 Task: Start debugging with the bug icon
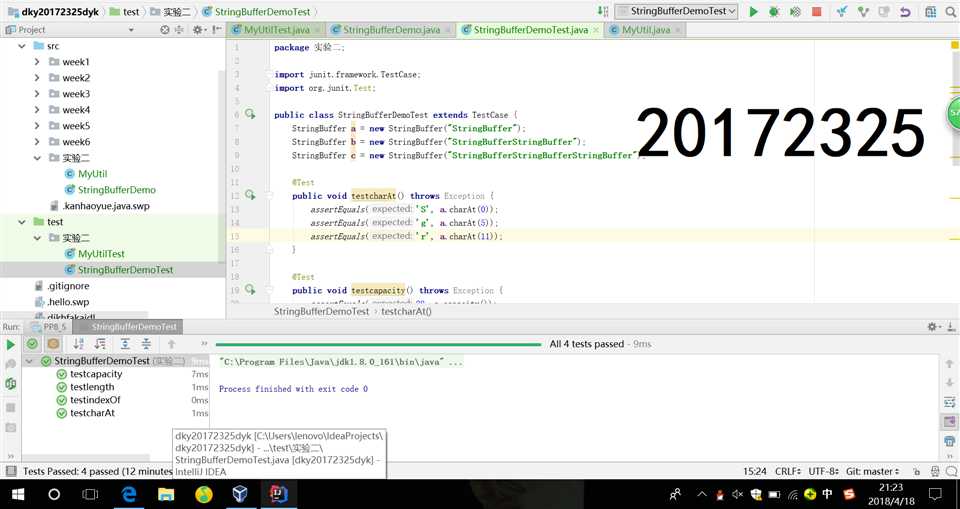[774, 12]
